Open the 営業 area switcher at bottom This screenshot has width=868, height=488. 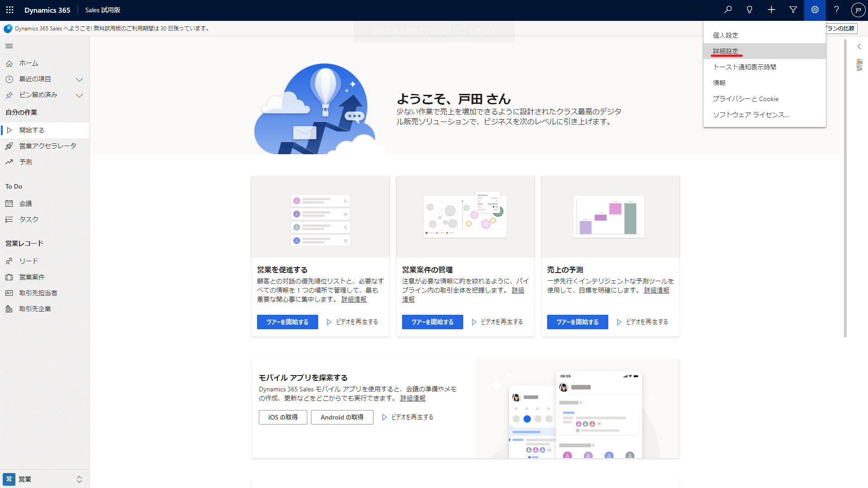(44, 479)
